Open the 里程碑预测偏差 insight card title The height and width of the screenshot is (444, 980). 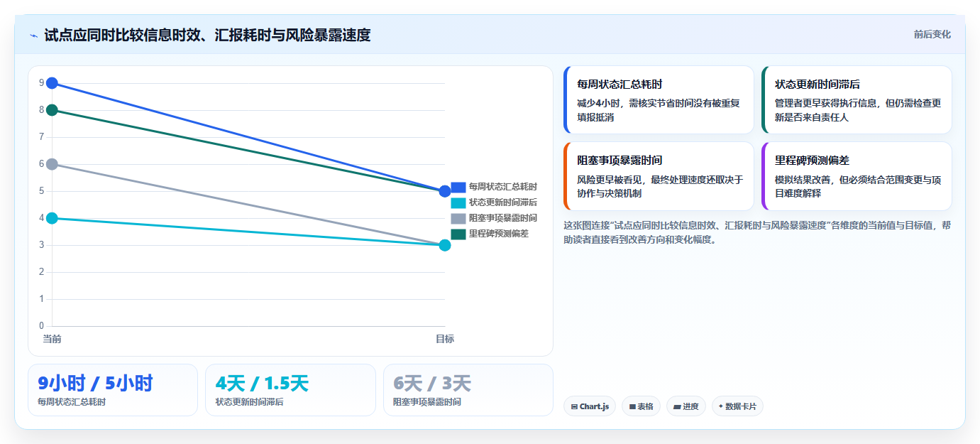pyautogui.click(x=812, y=160)
